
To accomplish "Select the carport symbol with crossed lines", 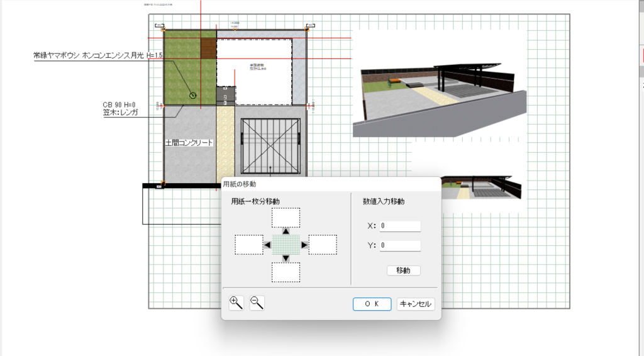I will (270, 145).
